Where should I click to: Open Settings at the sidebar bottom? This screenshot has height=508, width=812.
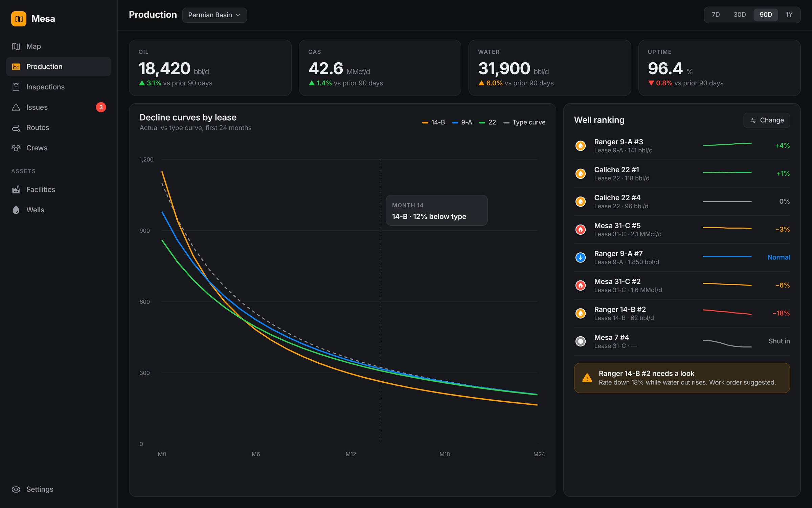(59, 489)
